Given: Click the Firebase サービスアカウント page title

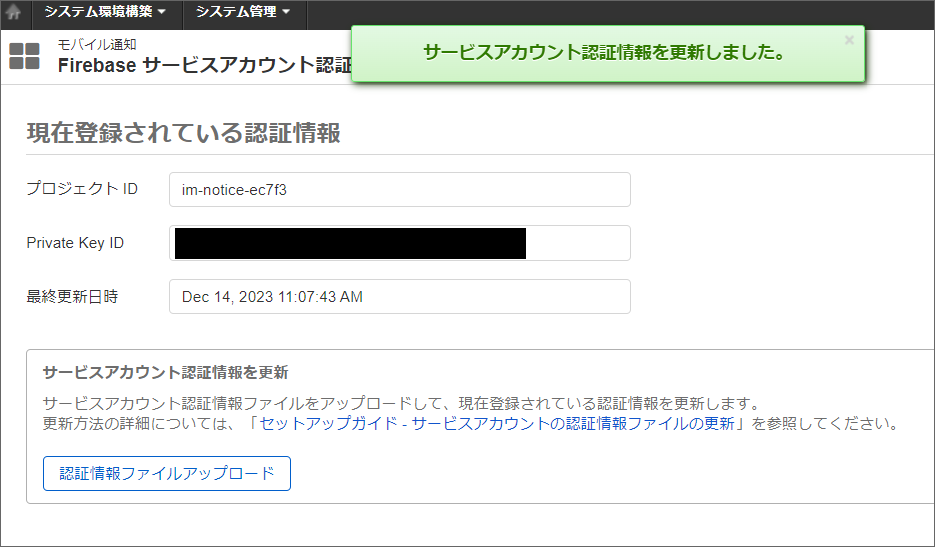Looking at the screenshot, I should [205, 64].
